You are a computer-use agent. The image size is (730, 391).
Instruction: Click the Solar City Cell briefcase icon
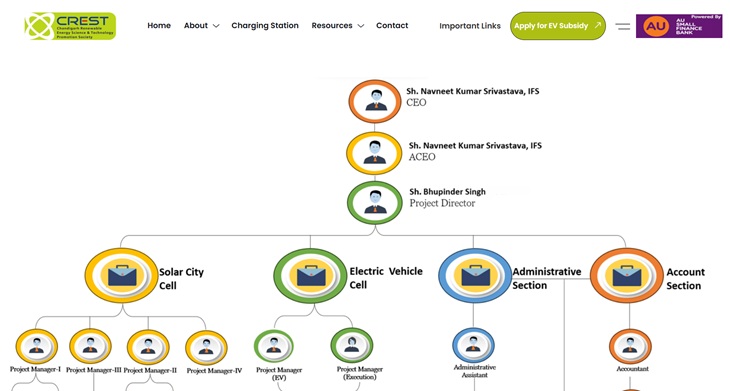(x=122, y=276)
